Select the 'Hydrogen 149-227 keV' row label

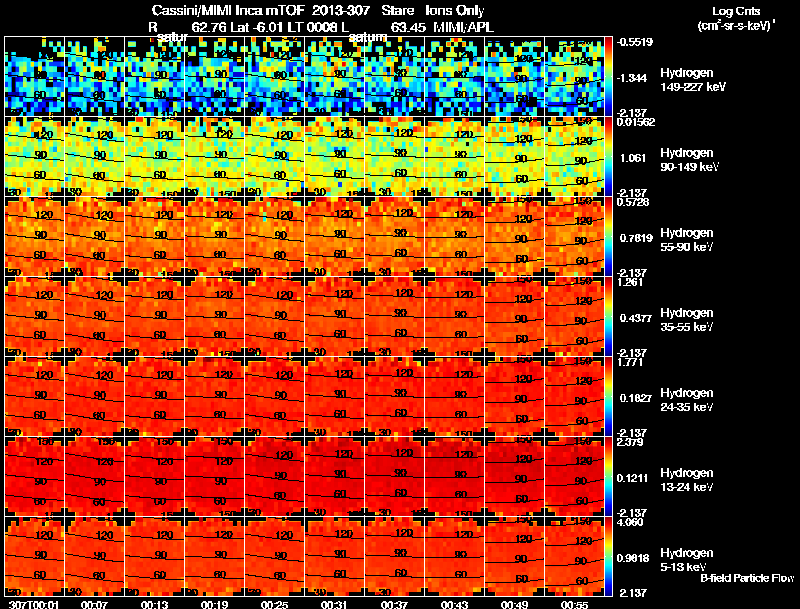pyautogui.click(x=692, y=80)
